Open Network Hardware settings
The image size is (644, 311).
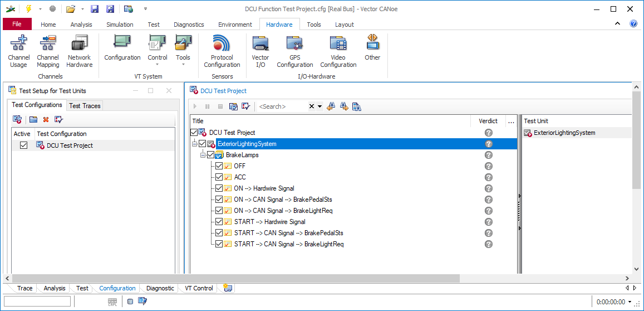tap(80, 51)
